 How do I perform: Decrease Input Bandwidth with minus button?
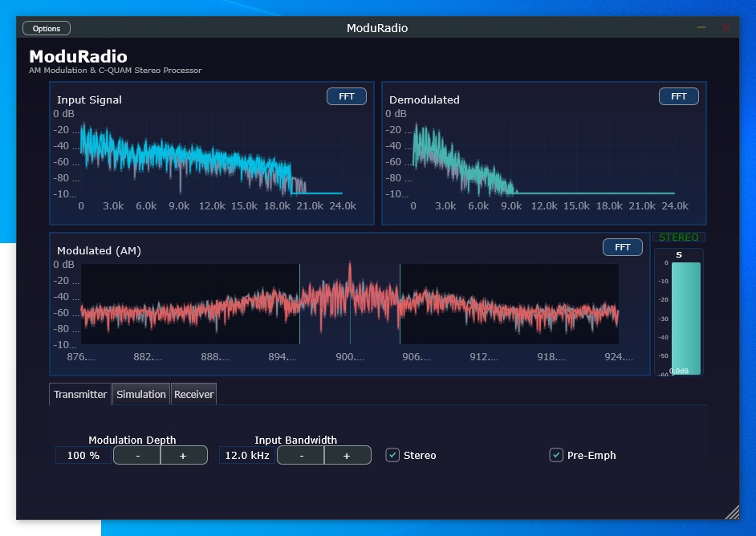[x=301, y=456]
